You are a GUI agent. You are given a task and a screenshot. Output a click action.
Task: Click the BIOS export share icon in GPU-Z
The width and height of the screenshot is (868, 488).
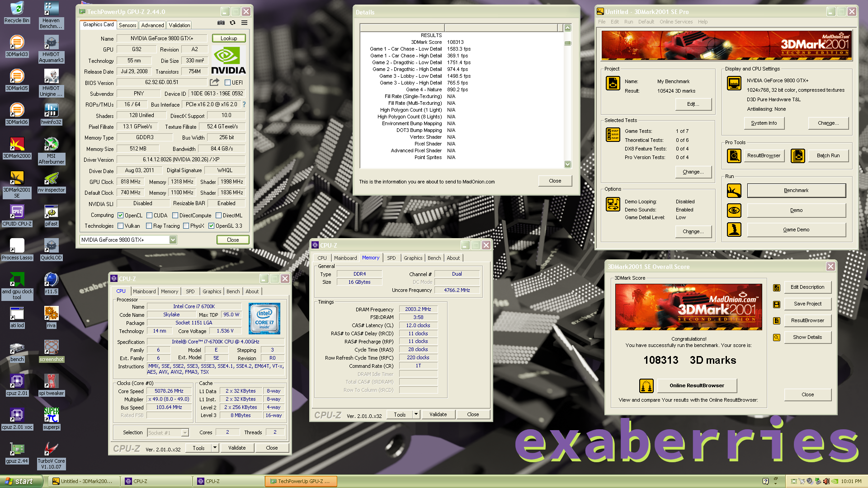click(x=214, y=82)
